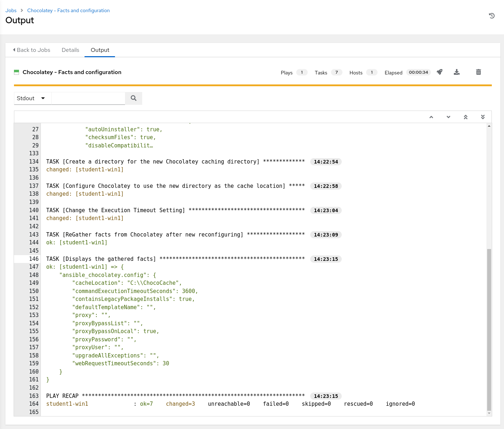
Task: Click the Plays count badge
Action: click(302, 72)
